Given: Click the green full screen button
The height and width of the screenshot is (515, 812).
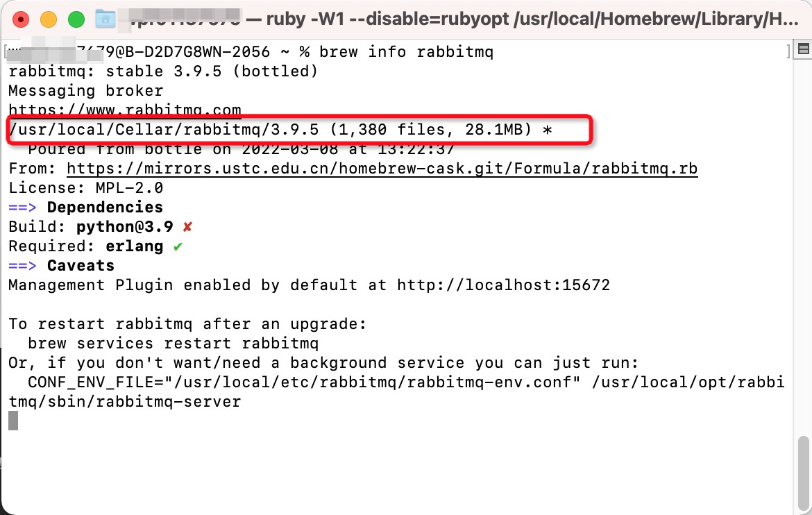Looking at the screenshot, I should coord(76,19).
